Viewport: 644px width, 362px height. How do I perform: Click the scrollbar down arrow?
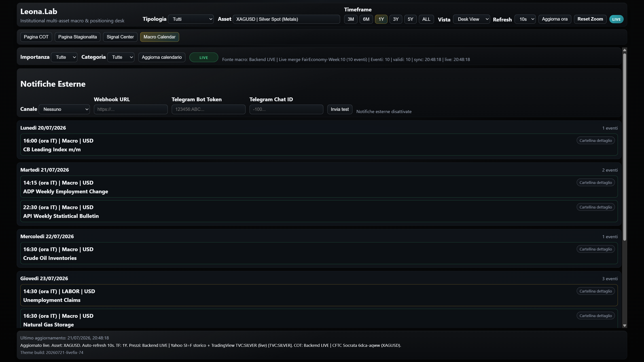click(625, 326)
